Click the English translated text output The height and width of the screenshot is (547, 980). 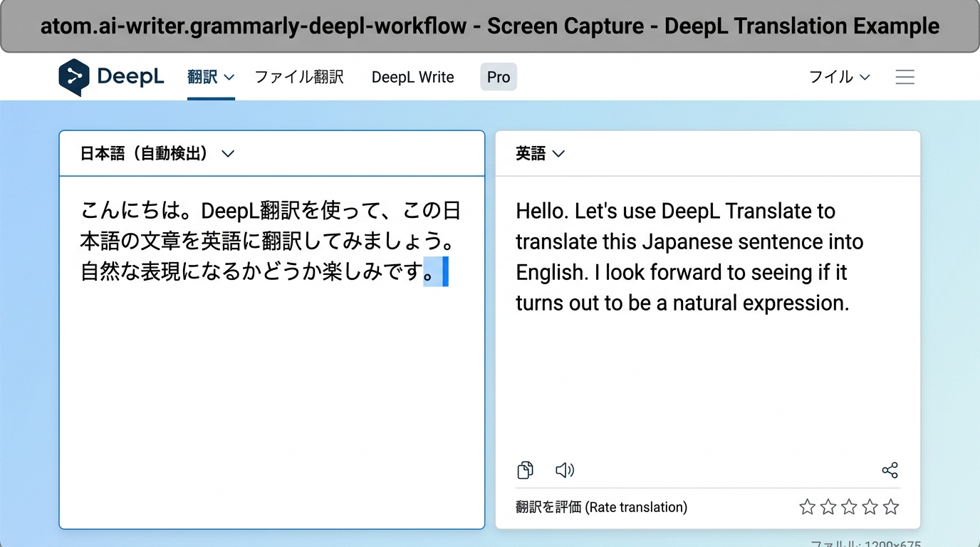[689, 257]
